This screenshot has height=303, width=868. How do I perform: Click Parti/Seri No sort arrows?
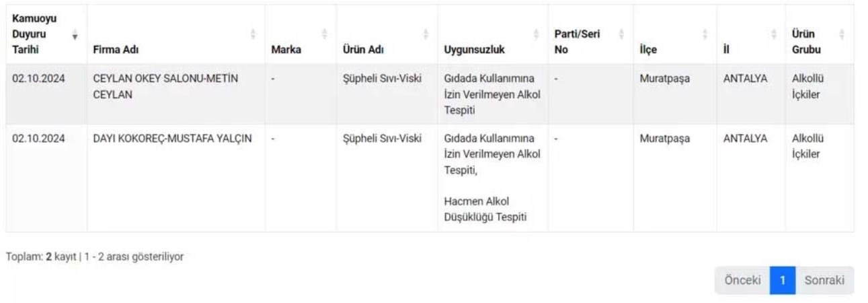(x=621, y=34)
